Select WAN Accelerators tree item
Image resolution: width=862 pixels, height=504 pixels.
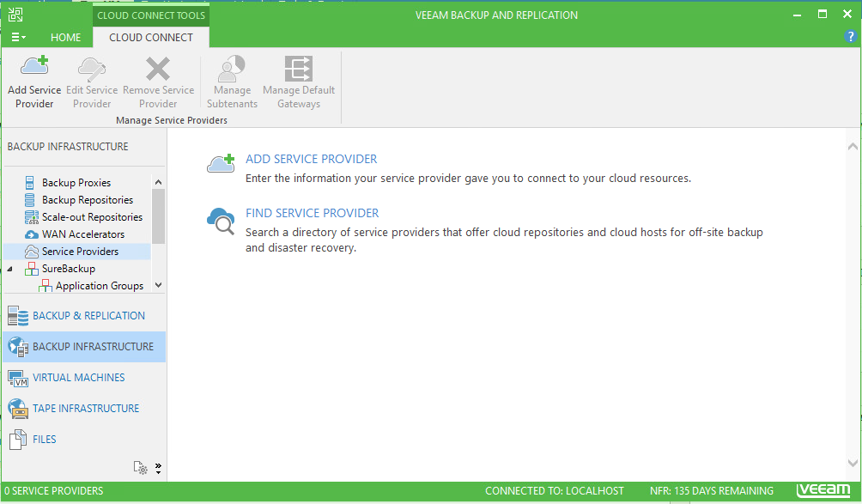coord(82,234)
